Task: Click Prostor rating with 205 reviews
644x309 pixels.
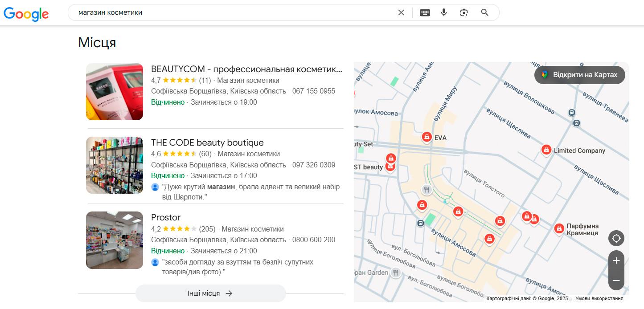Action: [x=183, y=229]
